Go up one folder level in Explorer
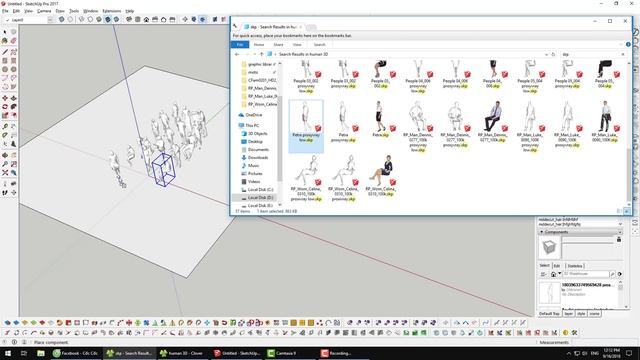Image resolution: width=640 pixels, height=360 pixels. coord(262,54)
